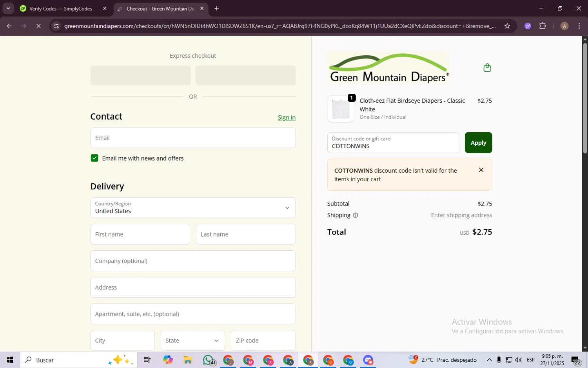Open the network tray icon
The width and height of the screenshot is (588, 368).
pyautogui.click(x=509, y=360)
